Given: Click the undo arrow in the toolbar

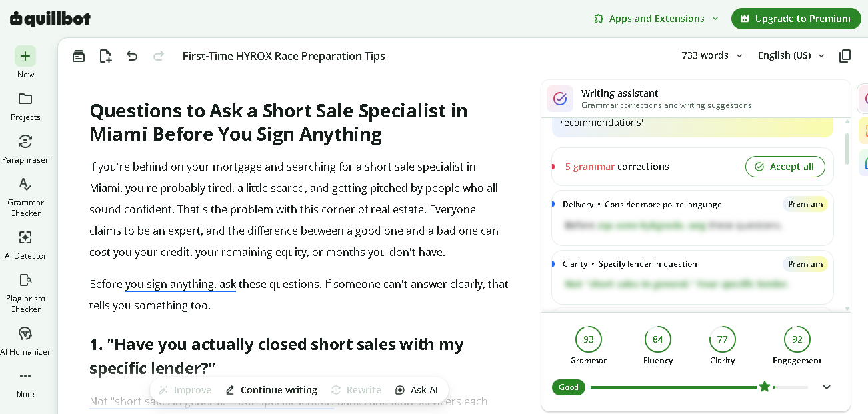Looking at the screenshot, I should pyautogui.click(x=132, y=56).
